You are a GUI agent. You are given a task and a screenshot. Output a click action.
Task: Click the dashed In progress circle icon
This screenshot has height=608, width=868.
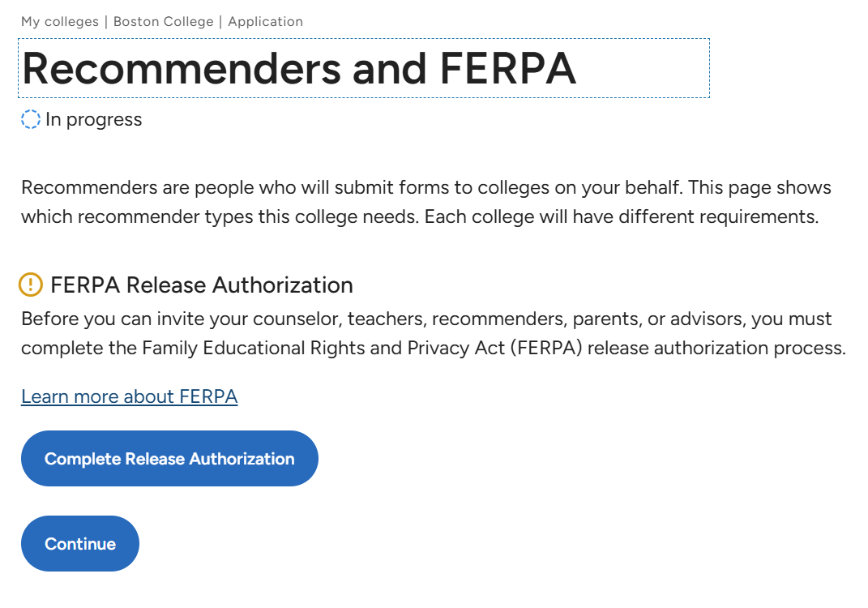tap(31, 119)
